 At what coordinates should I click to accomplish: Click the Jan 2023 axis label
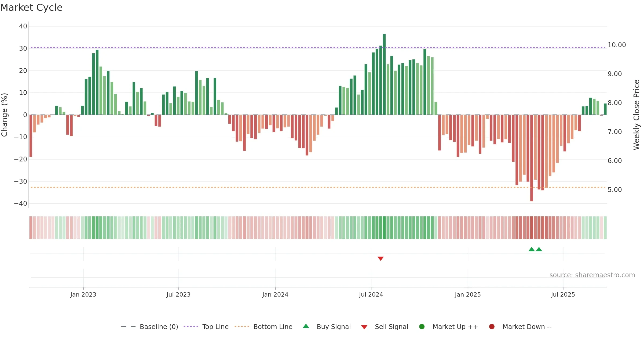point(83,294)
